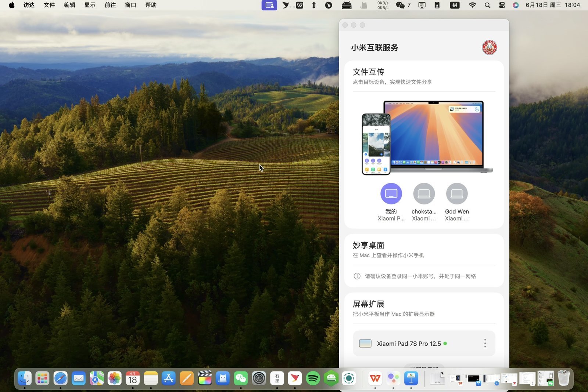Click the Xiaomi interconnect menu bar icon
This screenshot has height=392, width=588.
269,5
